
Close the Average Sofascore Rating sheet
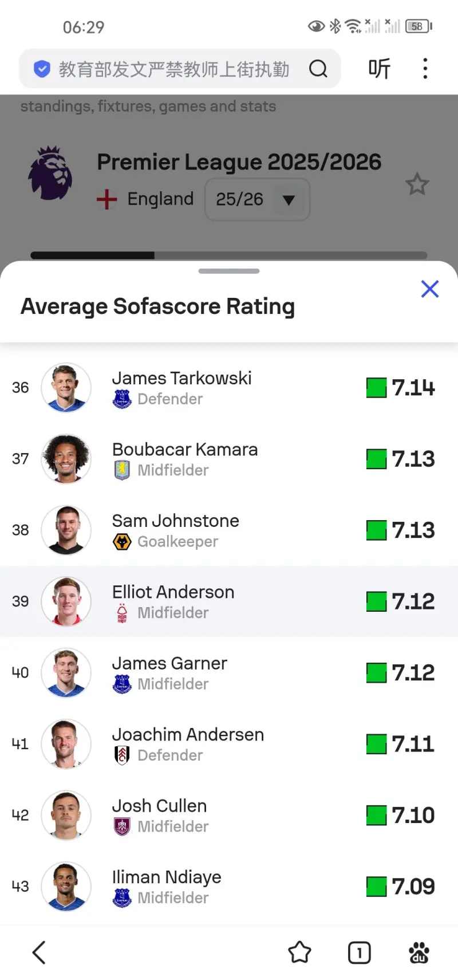point(429,289)
